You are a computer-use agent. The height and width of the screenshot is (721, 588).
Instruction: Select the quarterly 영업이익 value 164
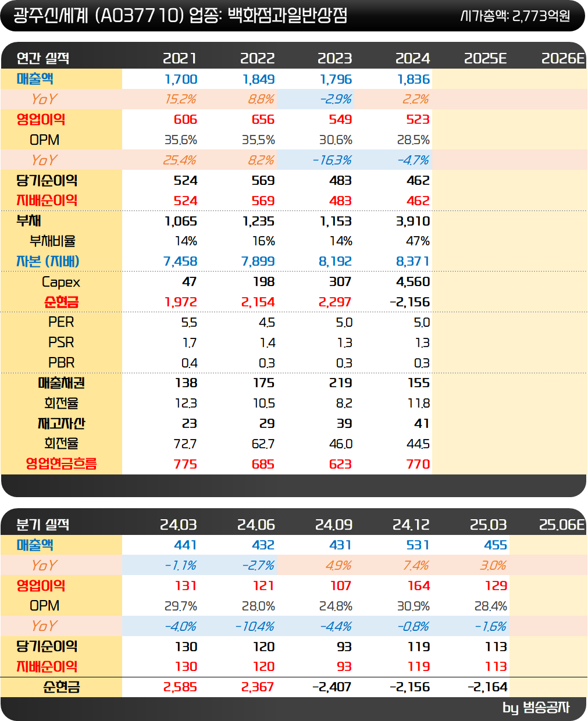[x=419, y=586]
